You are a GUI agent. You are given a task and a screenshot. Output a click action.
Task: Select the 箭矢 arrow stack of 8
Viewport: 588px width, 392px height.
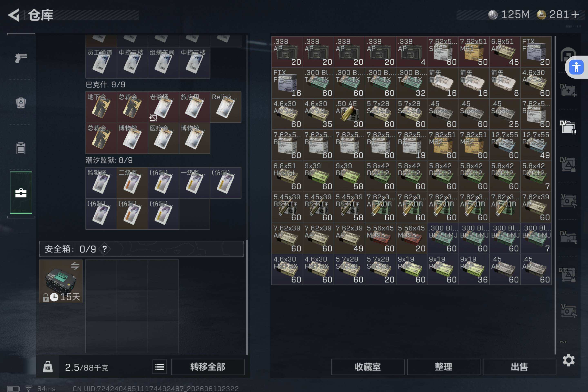(505, 83)
